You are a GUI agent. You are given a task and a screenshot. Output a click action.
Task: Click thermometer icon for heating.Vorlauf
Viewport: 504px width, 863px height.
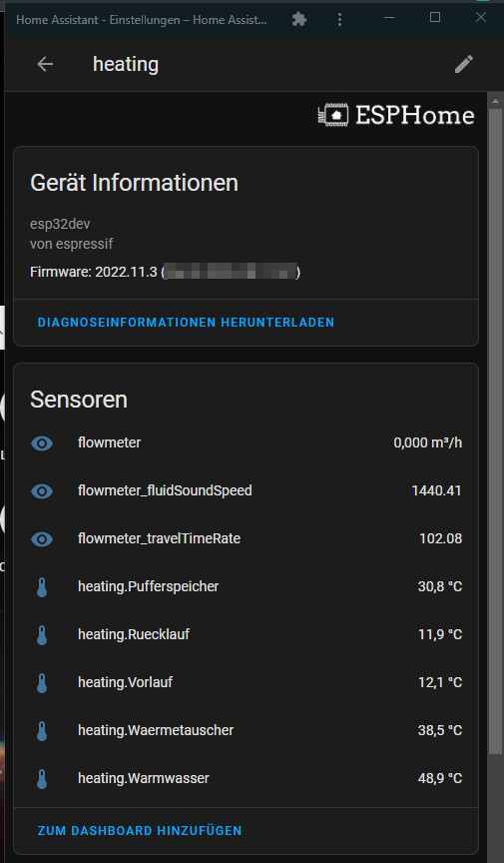[x=42, y=683]
